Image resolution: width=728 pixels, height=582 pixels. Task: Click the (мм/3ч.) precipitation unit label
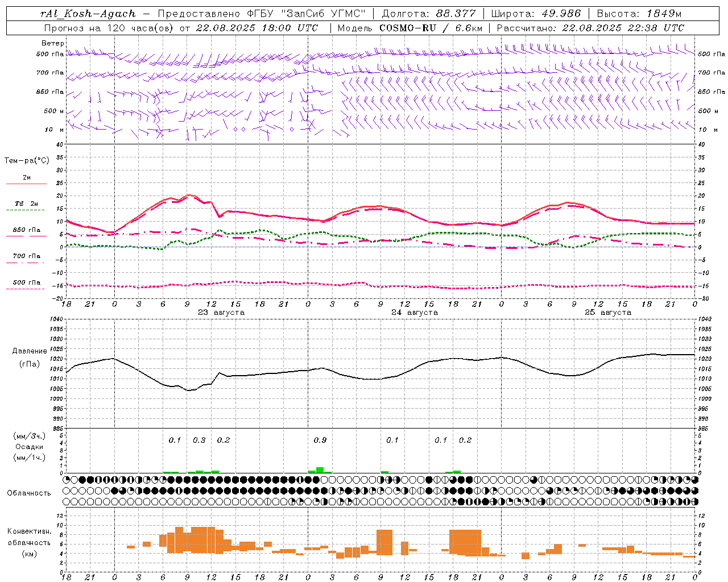click(x=30, y=436)
